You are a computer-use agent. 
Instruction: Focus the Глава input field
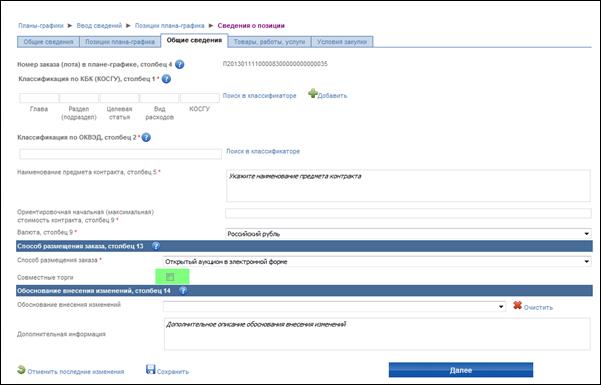(x=39, y=98)
